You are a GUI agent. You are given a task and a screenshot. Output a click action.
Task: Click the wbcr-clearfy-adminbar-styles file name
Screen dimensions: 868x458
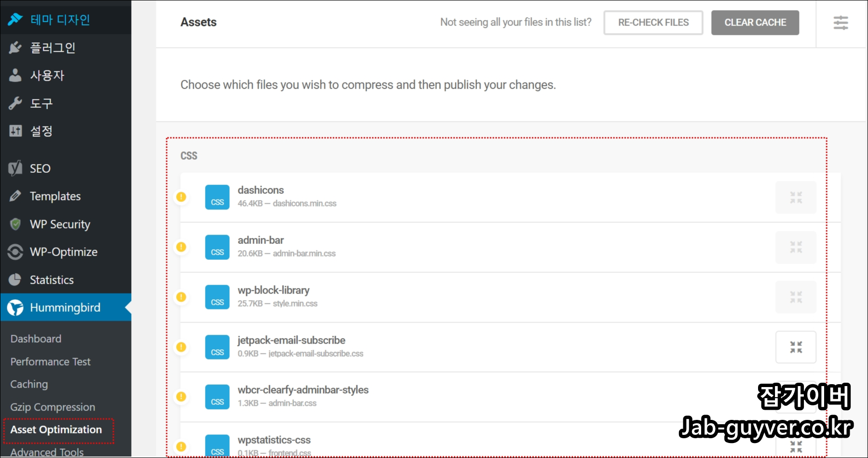point(303,390)
